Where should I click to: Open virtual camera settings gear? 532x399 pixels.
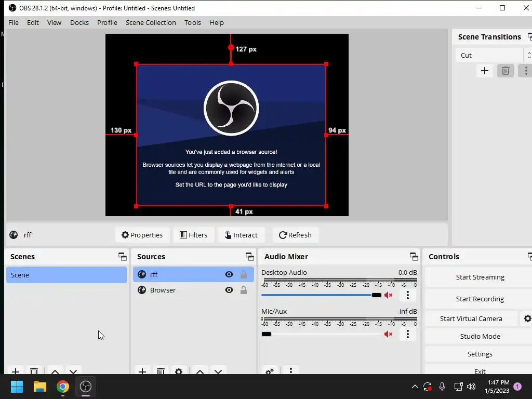(x=527, y=318)
